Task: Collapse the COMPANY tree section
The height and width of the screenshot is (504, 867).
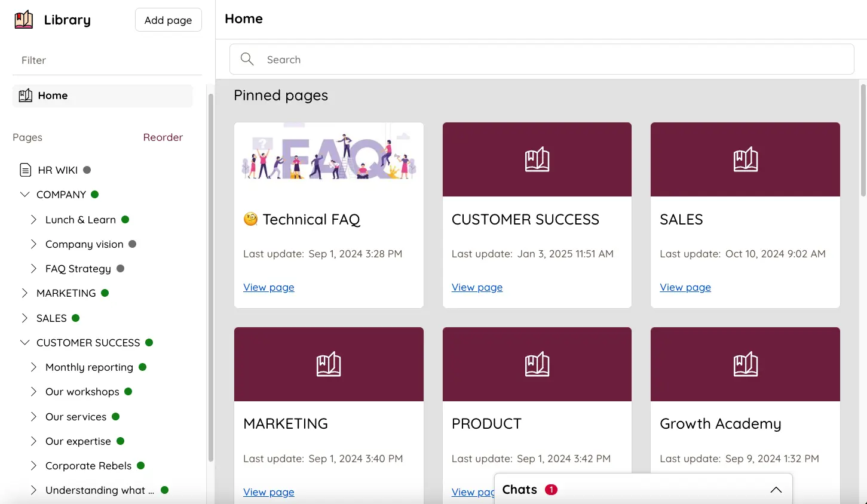Action: 24,195
